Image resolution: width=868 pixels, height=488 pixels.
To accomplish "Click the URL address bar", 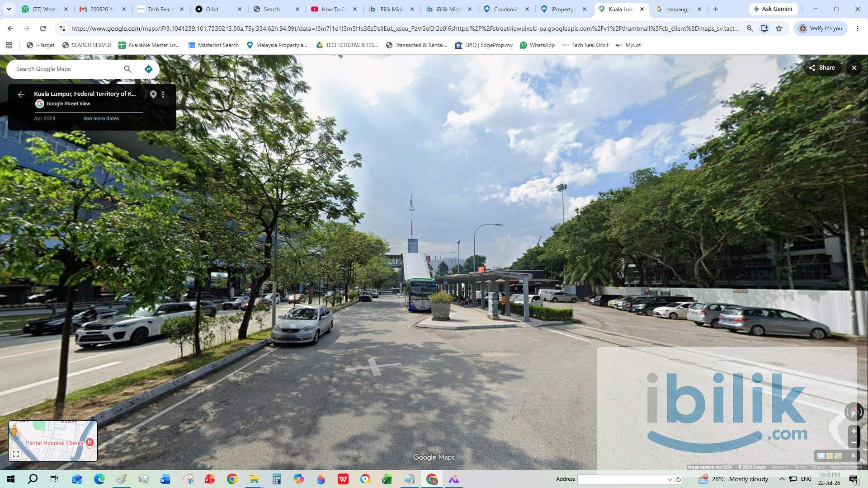I will click(x=405, y=28).
